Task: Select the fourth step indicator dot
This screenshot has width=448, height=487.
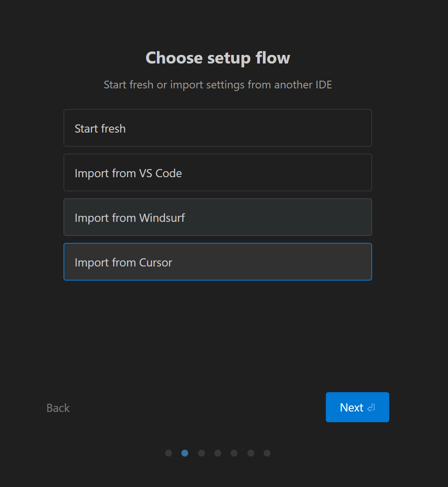Action: point(218,453)
